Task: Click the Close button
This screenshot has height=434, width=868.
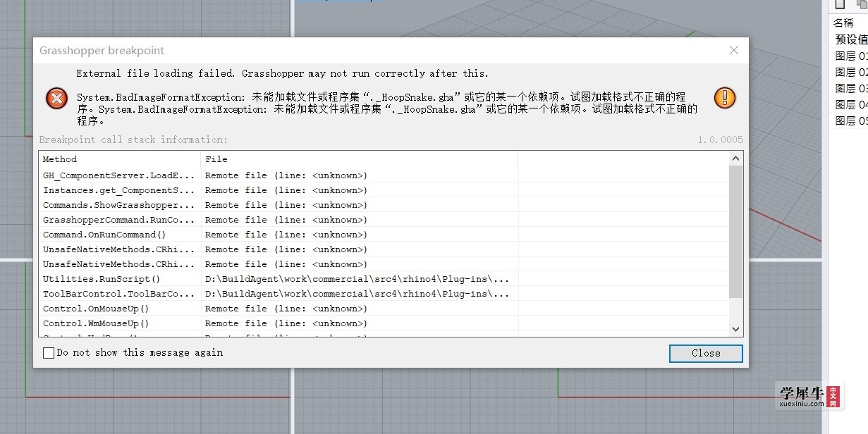Action: coord(706,353)
